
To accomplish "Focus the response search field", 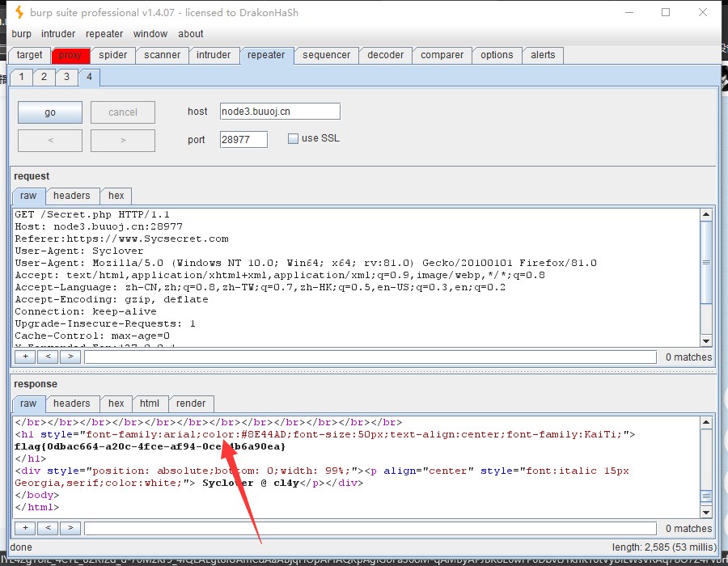I will pyautogui.click(x=370, y=529).
